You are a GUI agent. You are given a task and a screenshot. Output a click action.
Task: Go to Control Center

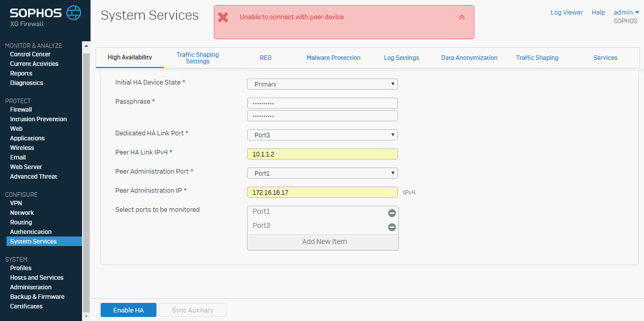[30, 54]
